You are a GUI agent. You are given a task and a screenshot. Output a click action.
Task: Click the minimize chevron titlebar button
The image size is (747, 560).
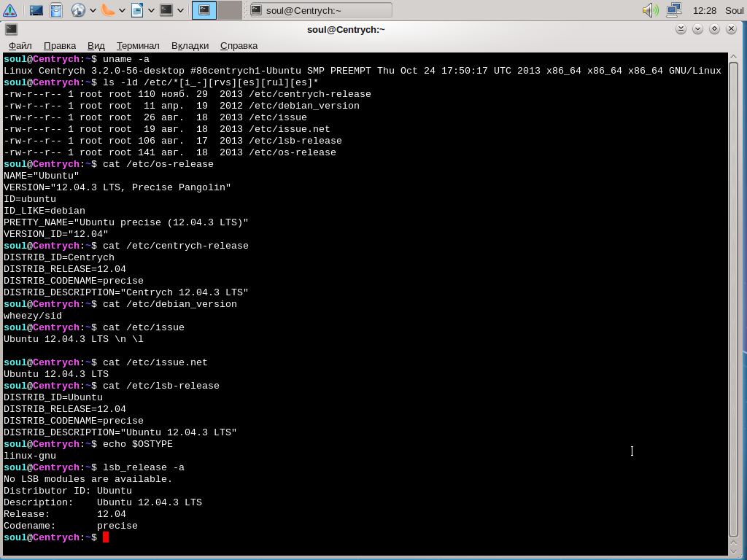pos(697,29)
